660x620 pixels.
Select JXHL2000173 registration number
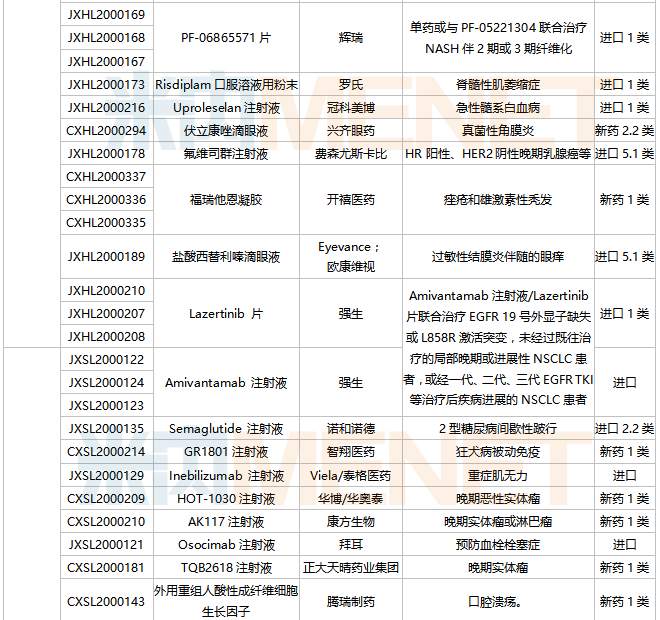click(x=106, y=85)
